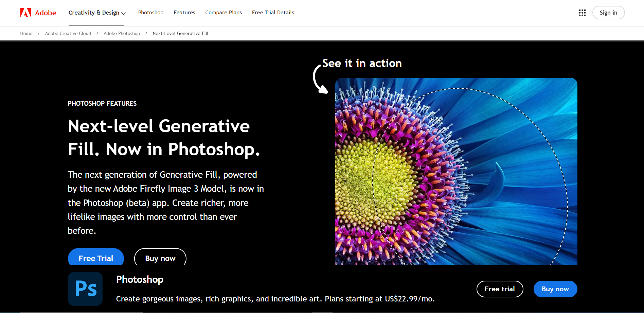
Task: Click the Sign in button
Action: click(608, 13)
